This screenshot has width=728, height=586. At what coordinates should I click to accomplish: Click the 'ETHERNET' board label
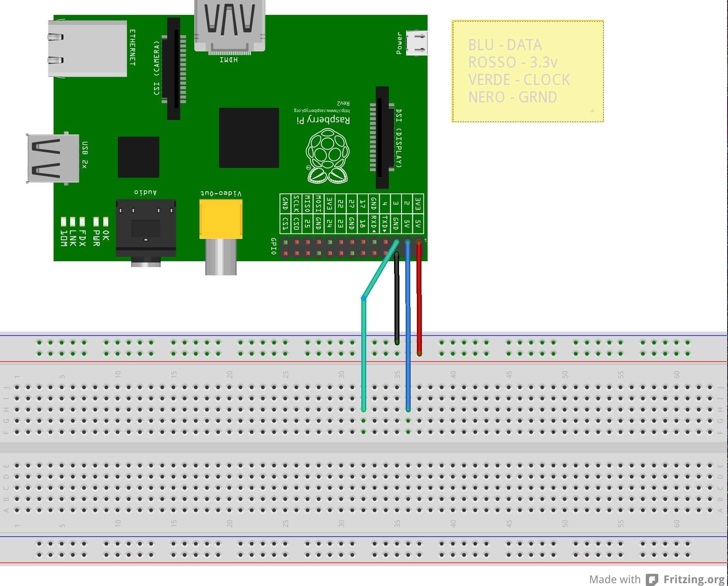(133, 47)
